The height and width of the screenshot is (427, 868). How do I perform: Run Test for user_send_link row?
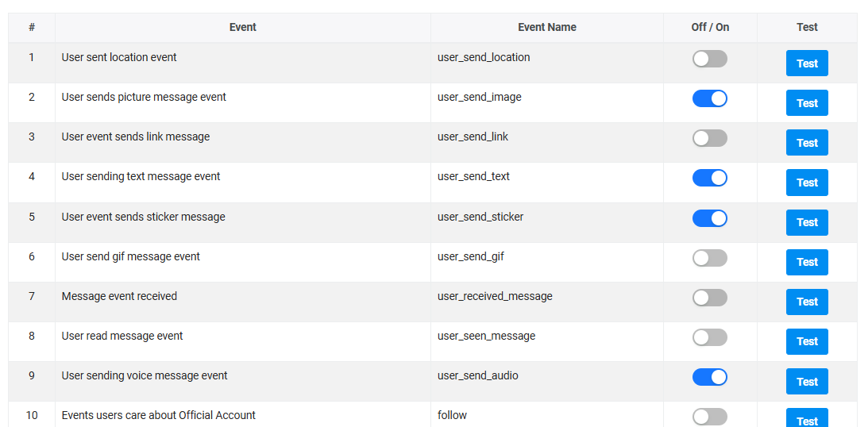tap(807, 143)
